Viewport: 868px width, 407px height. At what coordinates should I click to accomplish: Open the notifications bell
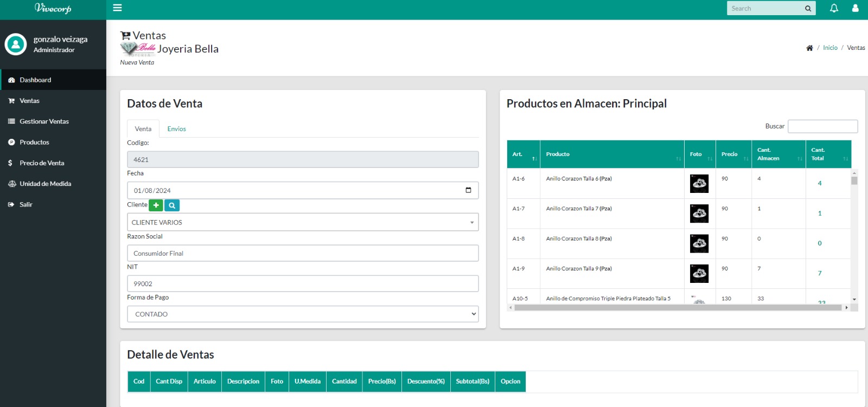point(834,8)
